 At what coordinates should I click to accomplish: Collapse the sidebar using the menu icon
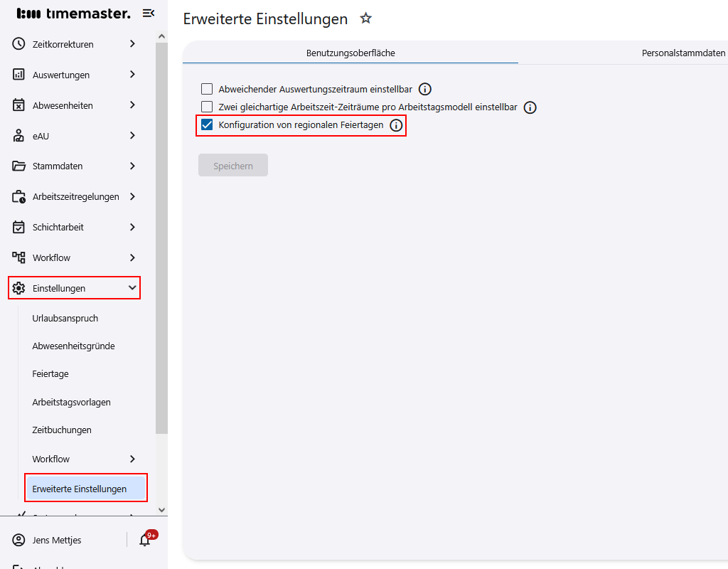pyautogui.click(x=149, y=13)
